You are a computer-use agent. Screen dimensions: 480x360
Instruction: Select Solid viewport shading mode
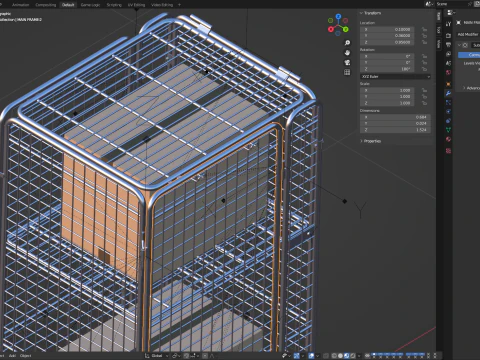pyautogui.click(x=340, y=356)
